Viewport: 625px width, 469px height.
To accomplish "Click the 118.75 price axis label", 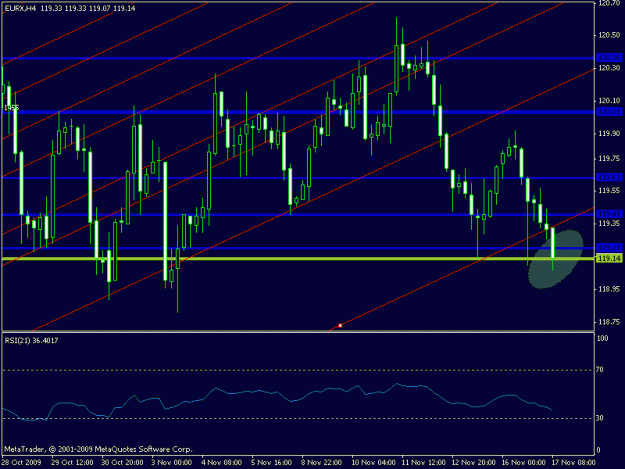I will pos(609,322).
